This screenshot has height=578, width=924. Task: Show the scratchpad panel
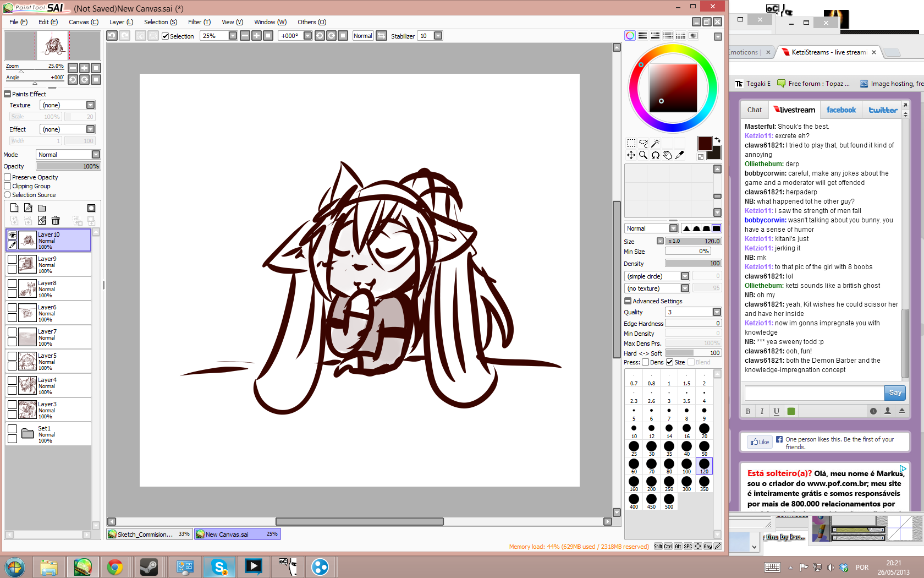click(693, 36)
